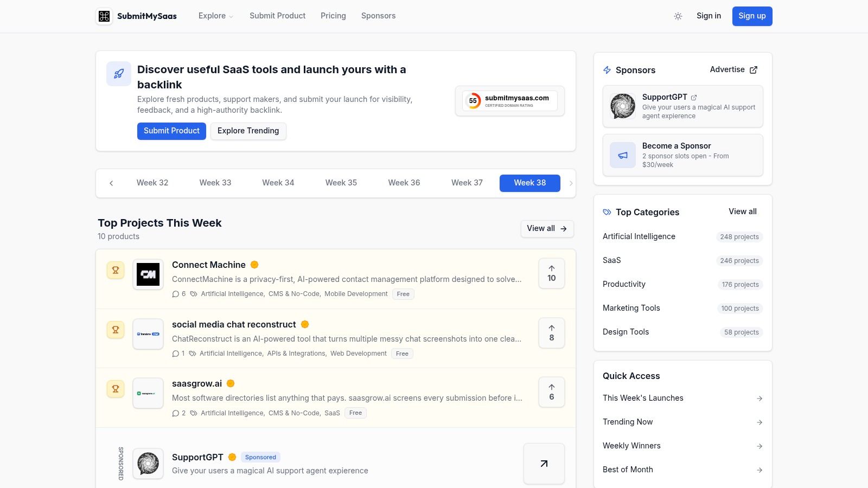Image resolution: width=868 pixels, height=488 pixels.
Task: Show later weeks with the right chevron
Action: pos(571,183)
